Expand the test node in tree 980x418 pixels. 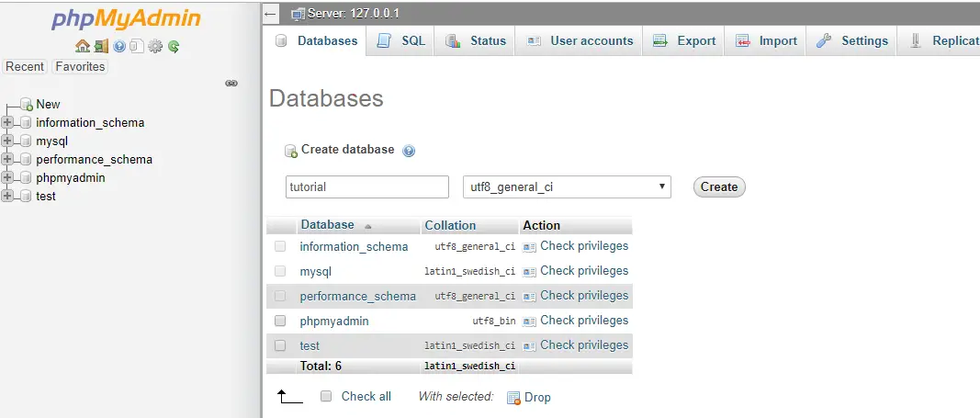[7, 197]
